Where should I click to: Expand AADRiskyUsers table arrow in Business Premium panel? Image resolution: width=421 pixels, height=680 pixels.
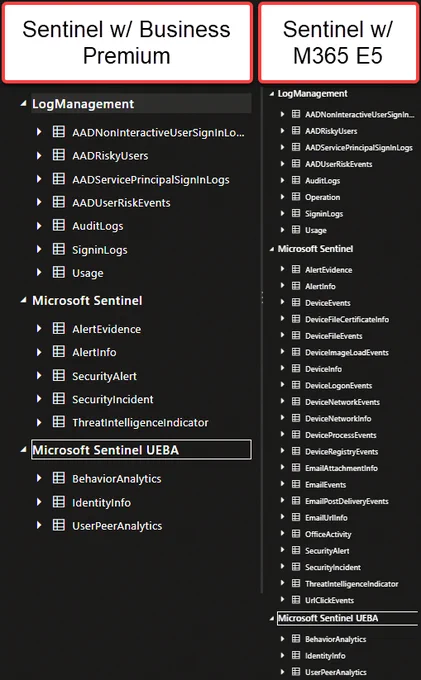click(39, 155)
